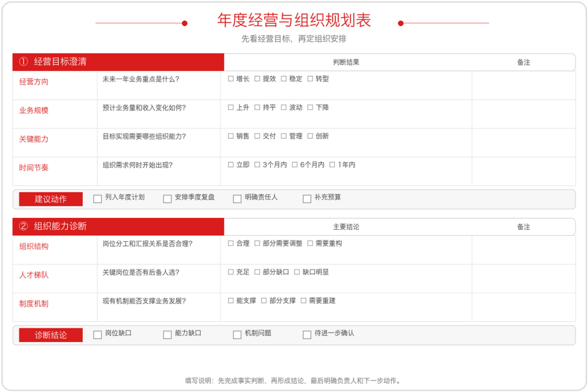Image resolution: width=588 pixels, height=392 pixels.
Task: Select 3个月内 checkbox
Action: [257, 164]
